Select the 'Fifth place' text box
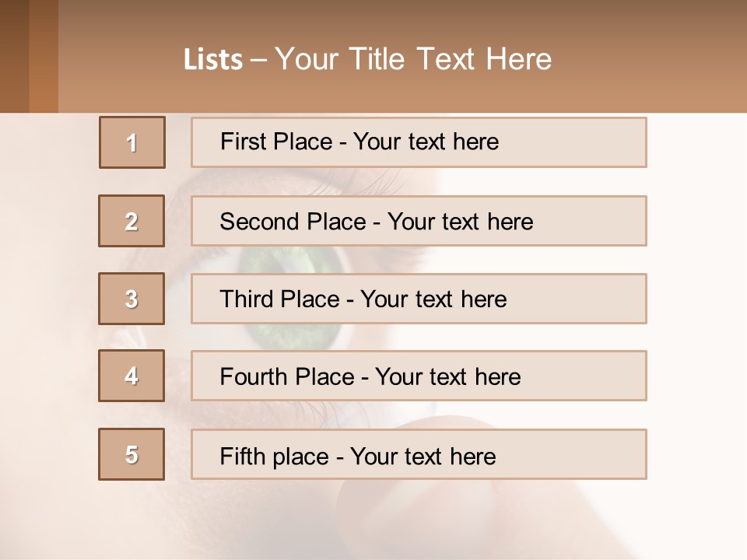Viewport: 747px width, 560px height. pos(419,454)
